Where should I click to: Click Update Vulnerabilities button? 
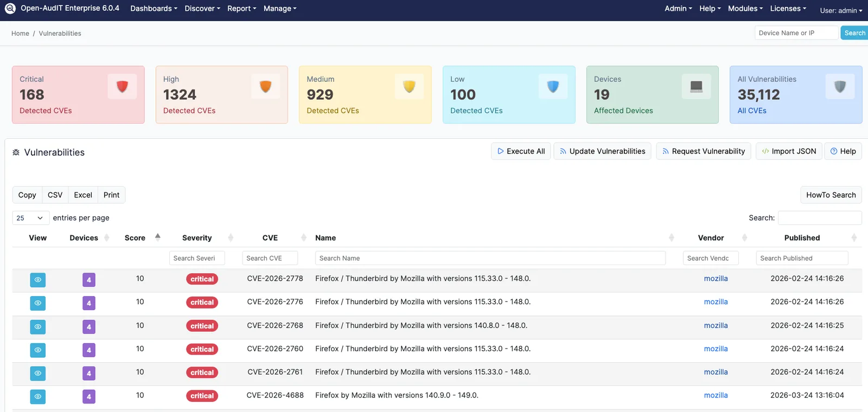pos(602,151)
